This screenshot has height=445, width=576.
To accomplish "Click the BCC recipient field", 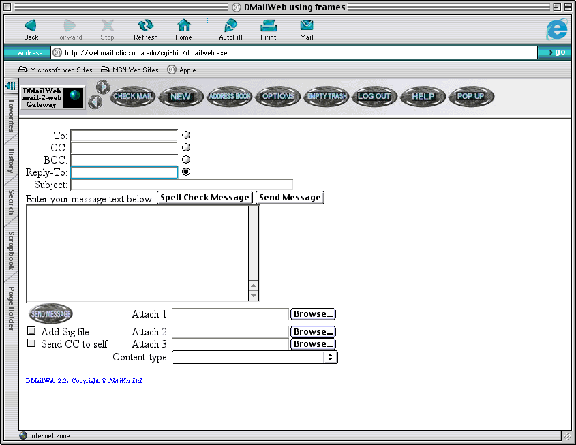I will click(124, 160).
